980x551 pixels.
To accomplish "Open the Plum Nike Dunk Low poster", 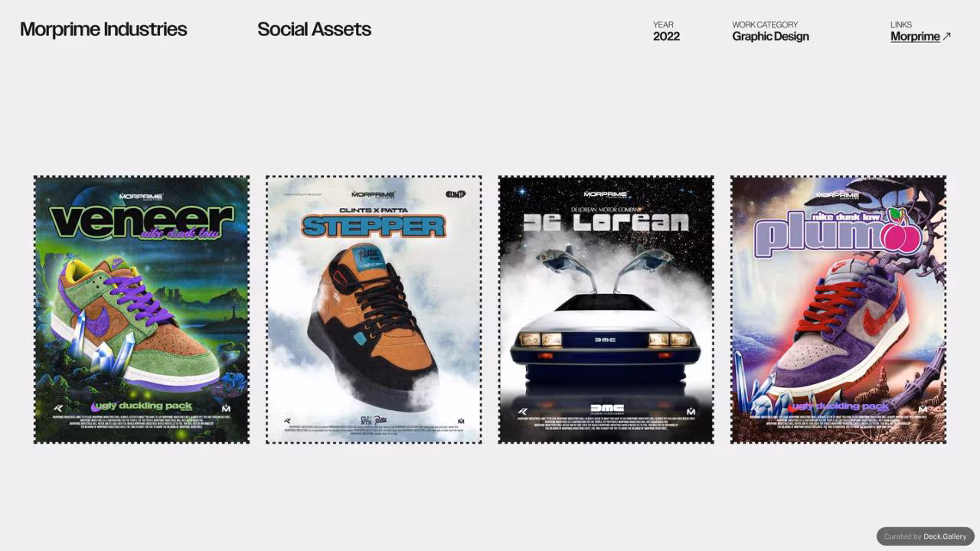I will click(x=838, y=309).
